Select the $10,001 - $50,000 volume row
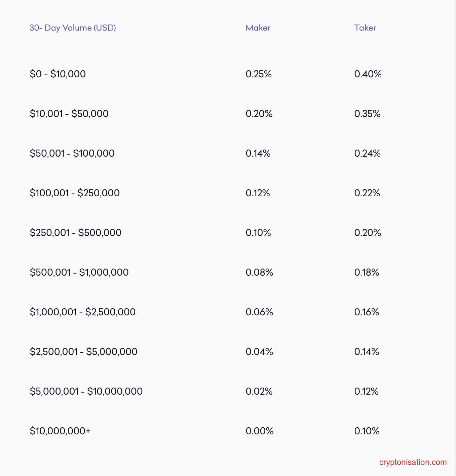This screenshot has width=456, height=476. pyautogui.click(x=69, y=114)
